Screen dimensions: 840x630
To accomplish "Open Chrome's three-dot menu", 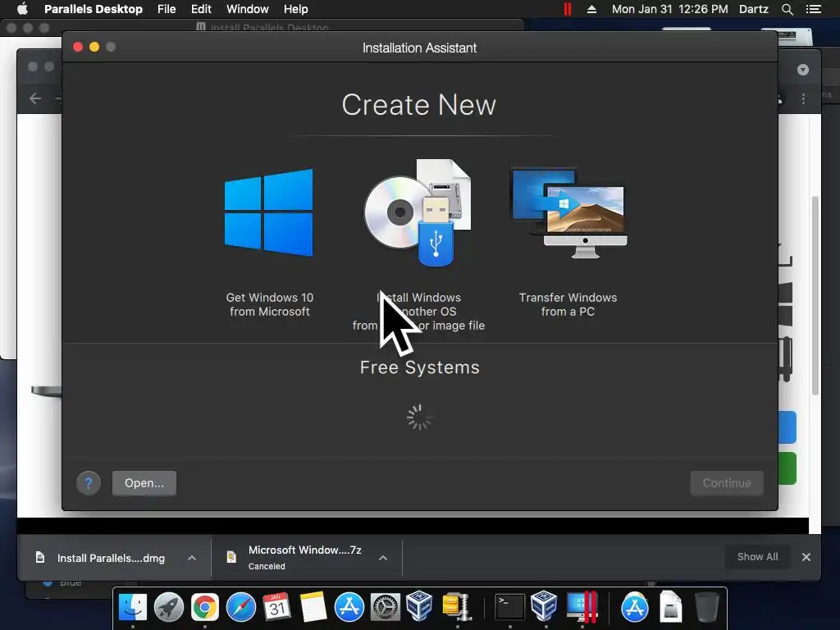I will click(803, 98).
